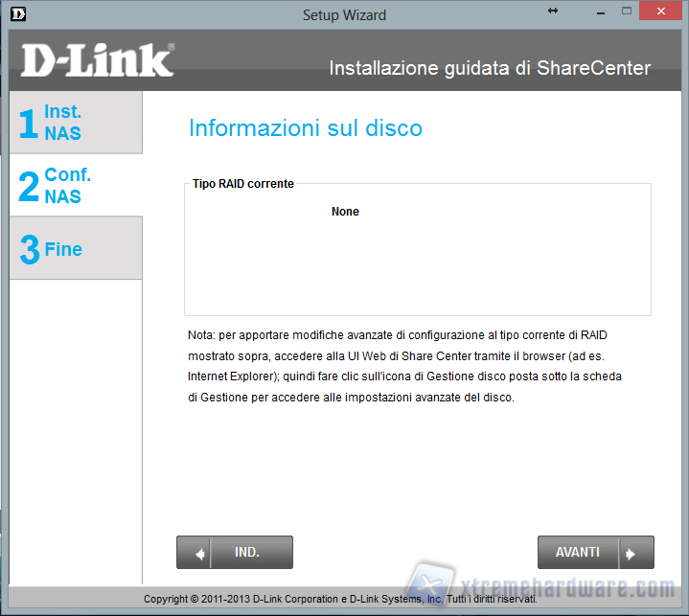Click the note paragraph about RAID configuration
Image resolution: width=689 pixels, height=616 pixels.
(x=404, y=366)
